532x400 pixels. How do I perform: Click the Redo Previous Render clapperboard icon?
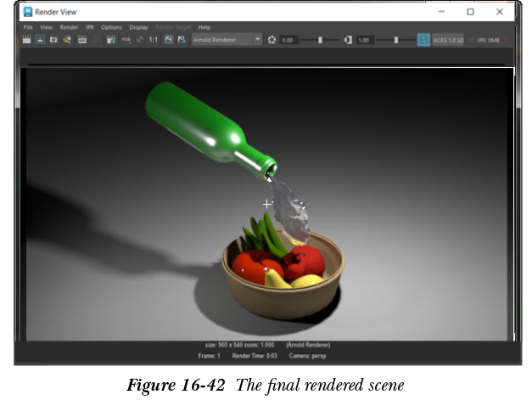27,40
